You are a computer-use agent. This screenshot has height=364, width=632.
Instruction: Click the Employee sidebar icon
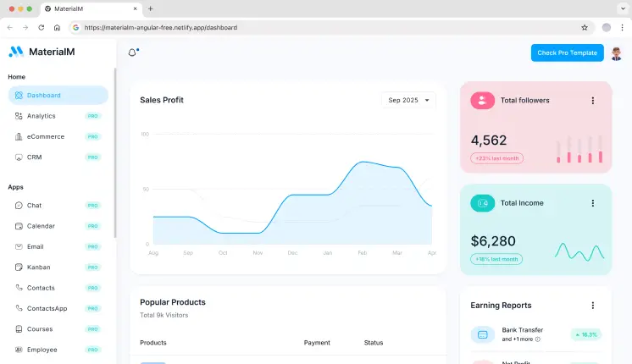[19, 350]
